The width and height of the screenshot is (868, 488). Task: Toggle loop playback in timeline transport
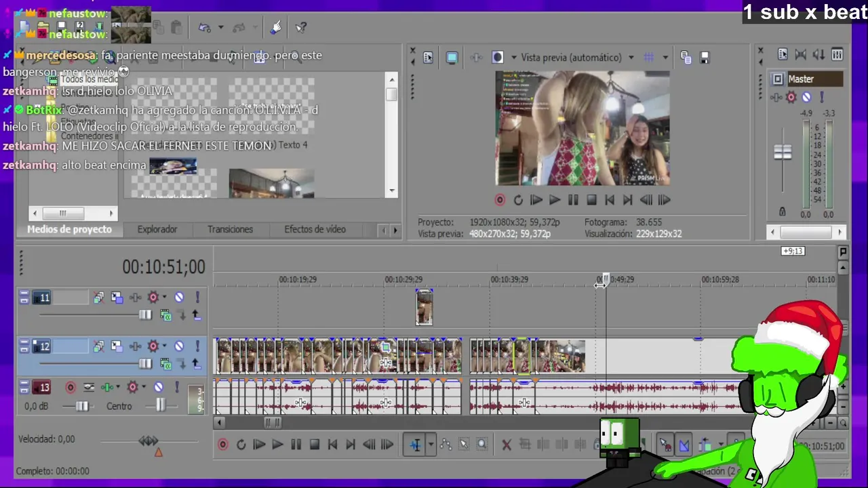click(241, 445)
